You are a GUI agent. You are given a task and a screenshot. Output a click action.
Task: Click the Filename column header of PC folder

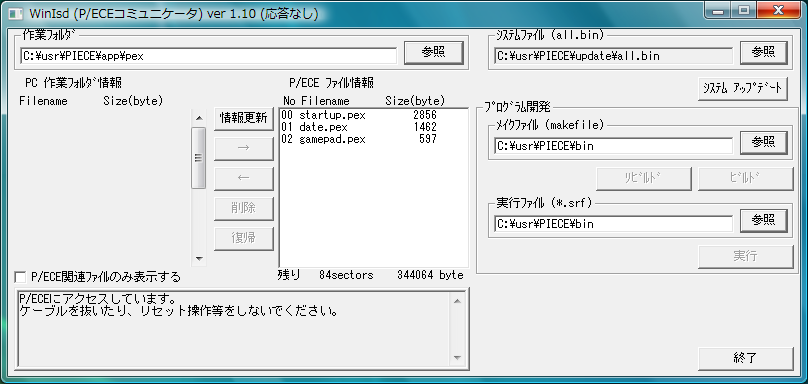43,102
